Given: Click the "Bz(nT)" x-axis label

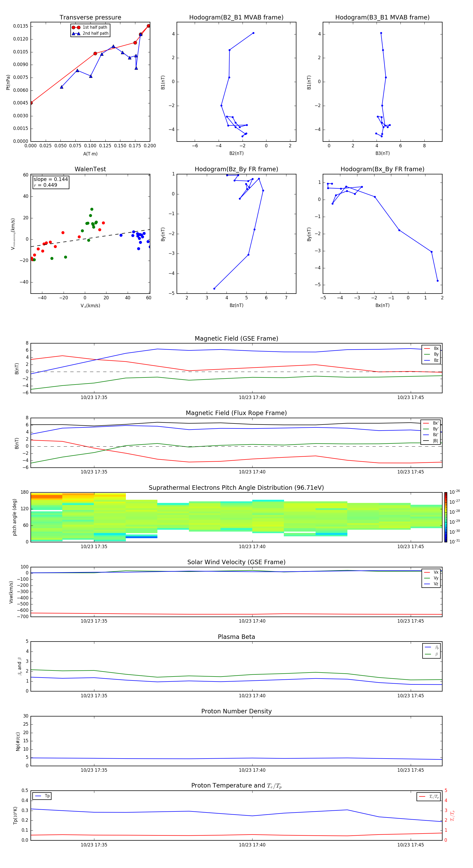Looking at the screenshot, I should click(x=236, y=305).
